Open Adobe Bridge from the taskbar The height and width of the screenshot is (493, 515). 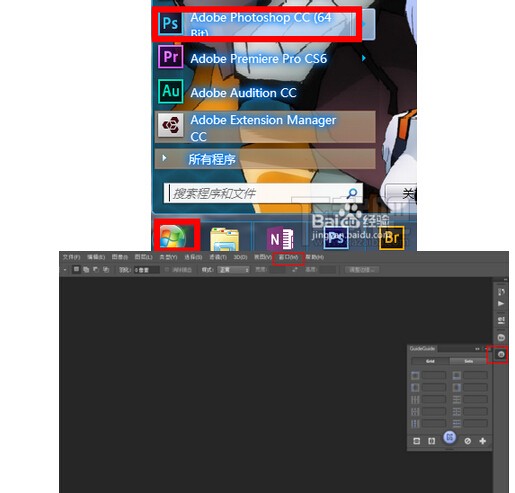point(392,238)
